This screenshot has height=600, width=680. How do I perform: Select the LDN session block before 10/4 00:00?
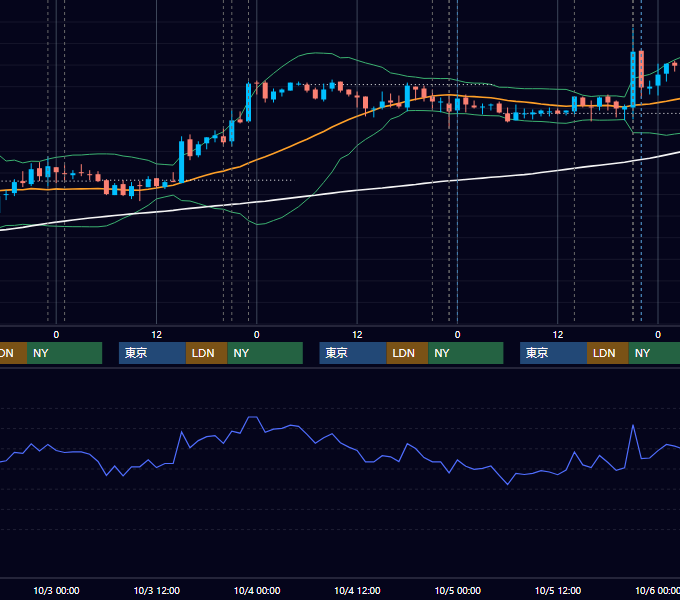206,353
